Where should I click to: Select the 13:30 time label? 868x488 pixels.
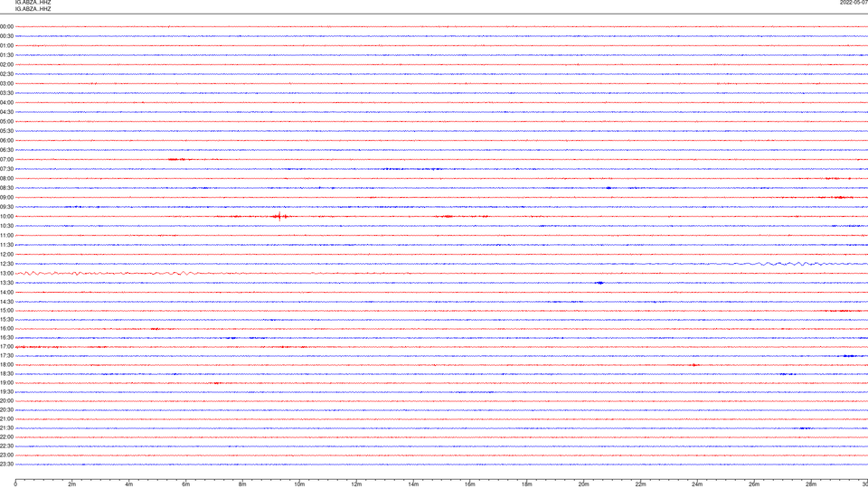pyautogui.click(x=6, y=283)
